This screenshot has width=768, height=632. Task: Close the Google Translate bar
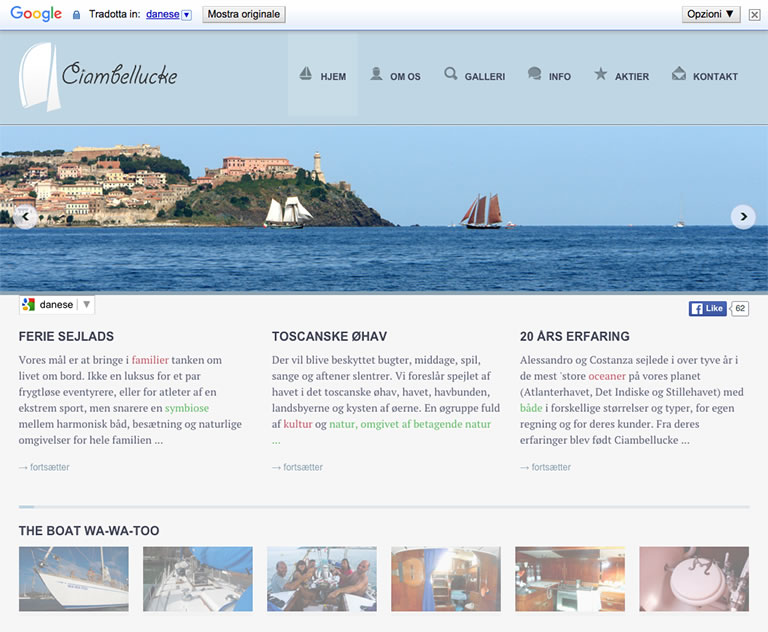click(x=754, y=15)
